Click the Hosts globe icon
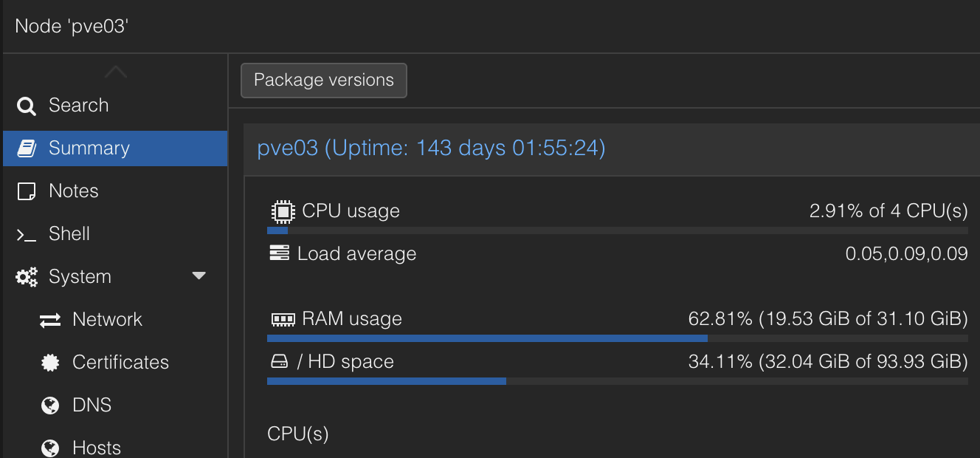The image size is (980, 458). [50, 448]
